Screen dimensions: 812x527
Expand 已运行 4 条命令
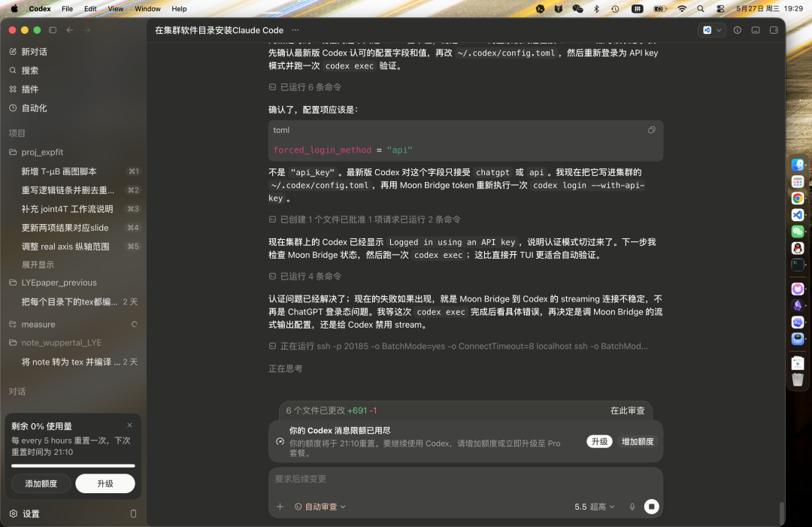pos(305,277)
